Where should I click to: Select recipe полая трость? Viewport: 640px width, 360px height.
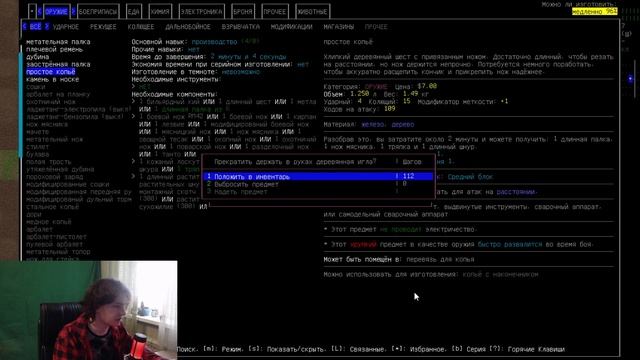pos(49,162)
